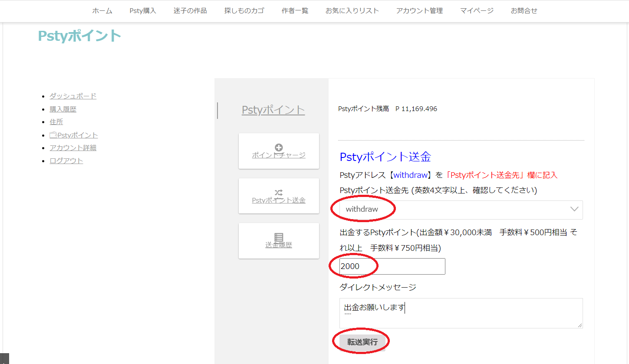
Task: Click ダイレクトメッセージ label
Action: coord(378,287)
